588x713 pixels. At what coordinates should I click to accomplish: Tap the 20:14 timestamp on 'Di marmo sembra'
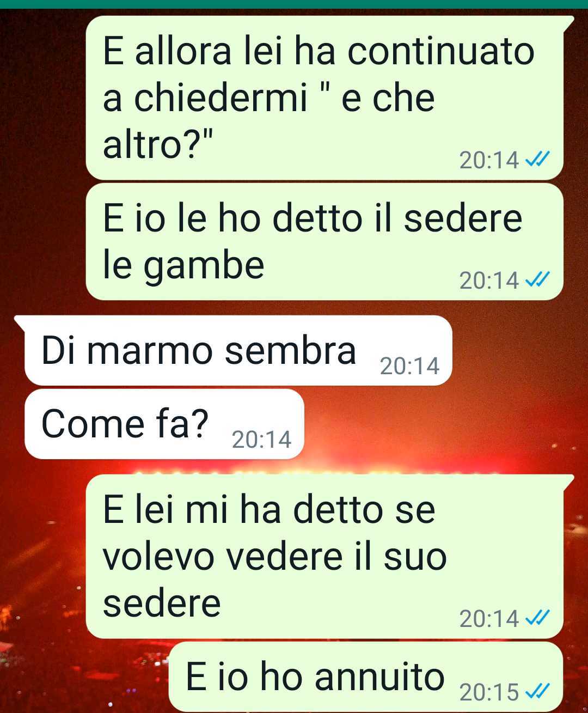click(x=409, y=366)
